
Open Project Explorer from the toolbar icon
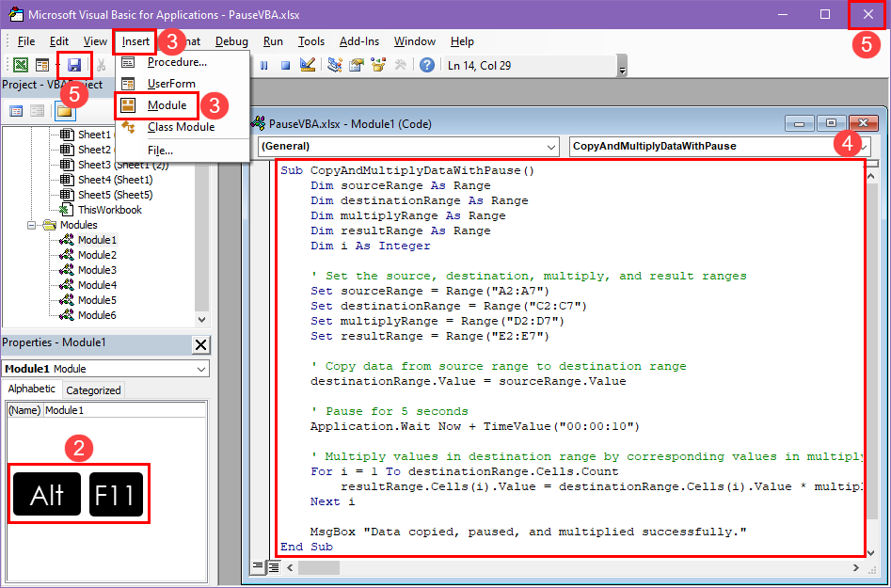tap(335, 65)
